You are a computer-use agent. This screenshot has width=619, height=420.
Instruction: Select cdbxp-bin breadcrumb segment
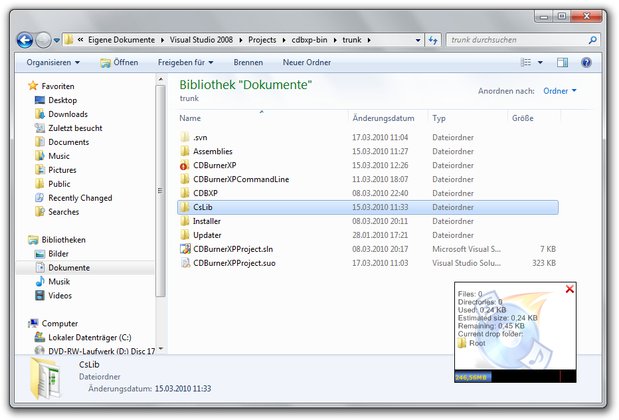pos(310,40)
